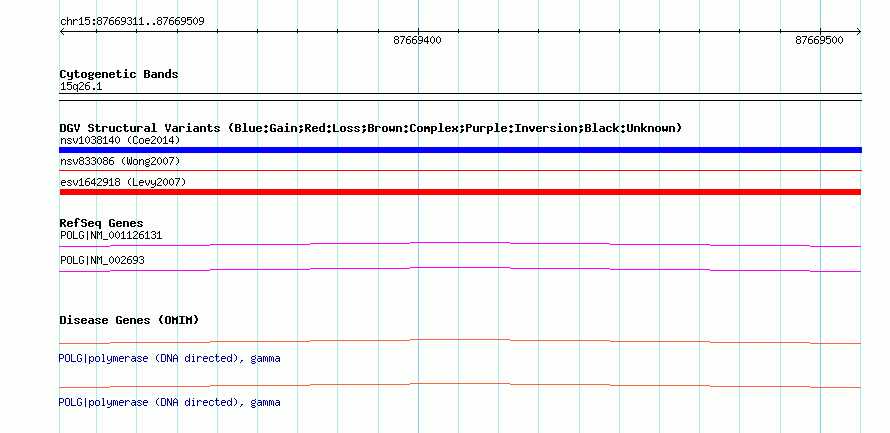Select the thin red nsv833086 loss line
The width and height of the screenshot is (890, 433).
coord(460,170)
